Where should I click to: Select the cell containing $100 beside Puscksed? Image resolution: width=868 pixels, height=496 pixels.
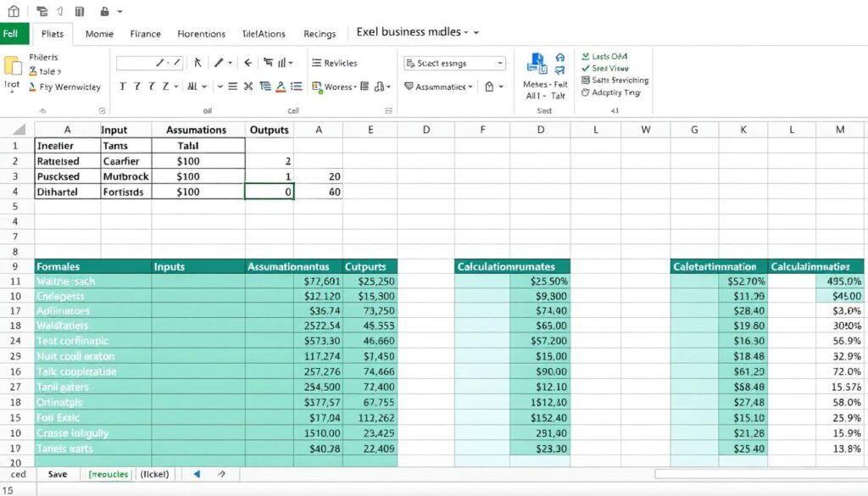[x=198, y=176]
